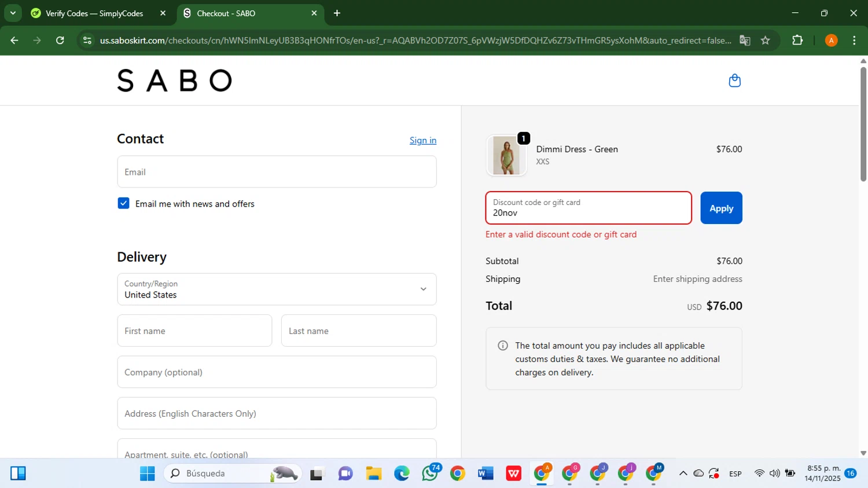
Task: Open the Chrome three-dot menu
Action: tap(854, 41)
